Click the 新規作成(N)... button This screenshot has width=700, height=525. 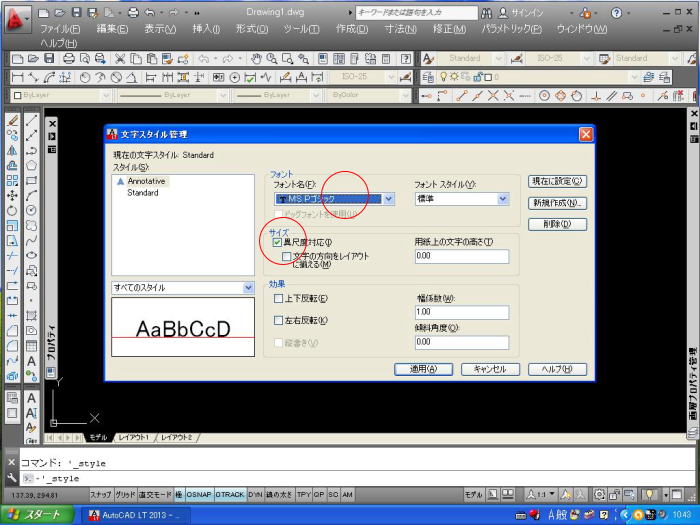click(x=557, y=203)
